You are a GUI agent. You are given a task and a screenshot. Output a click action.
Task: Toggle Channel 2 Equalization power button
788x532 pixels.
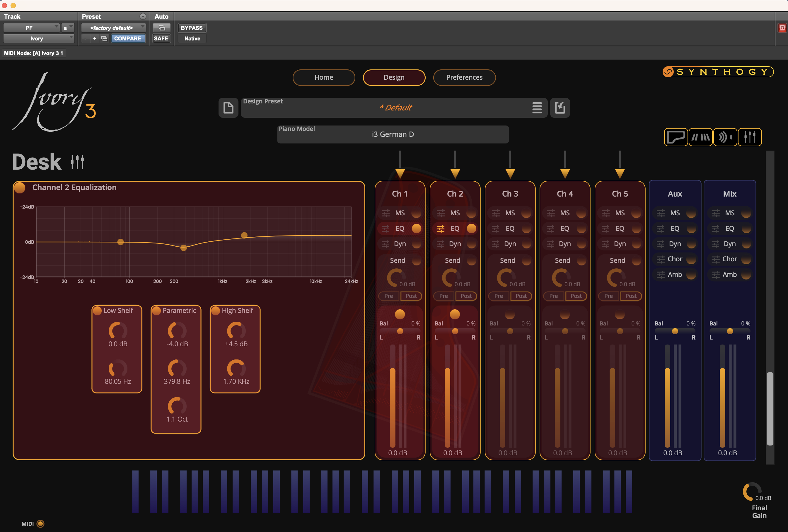(x=20, y=187)
